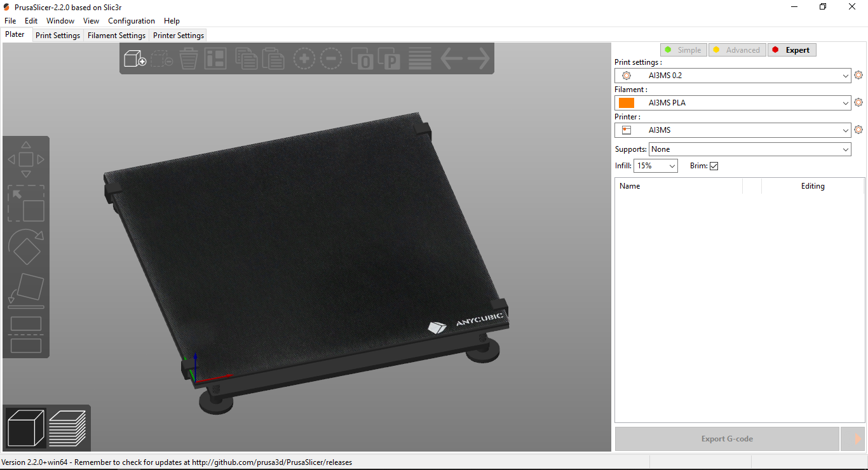868x470 pixels.
Task: Switch to Advanced mode
Action: (x=737, y=50)
